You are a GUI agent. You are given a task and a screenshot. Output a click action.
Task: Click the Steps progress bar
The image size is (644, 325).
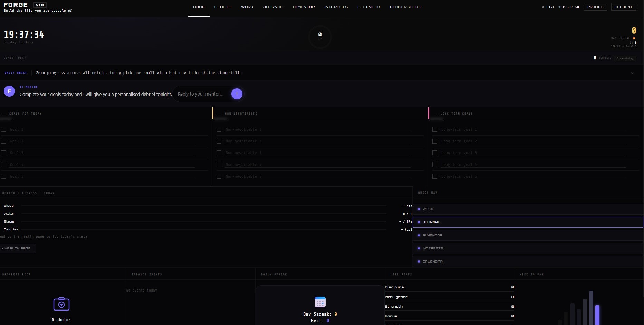click(x=204, y=221)
